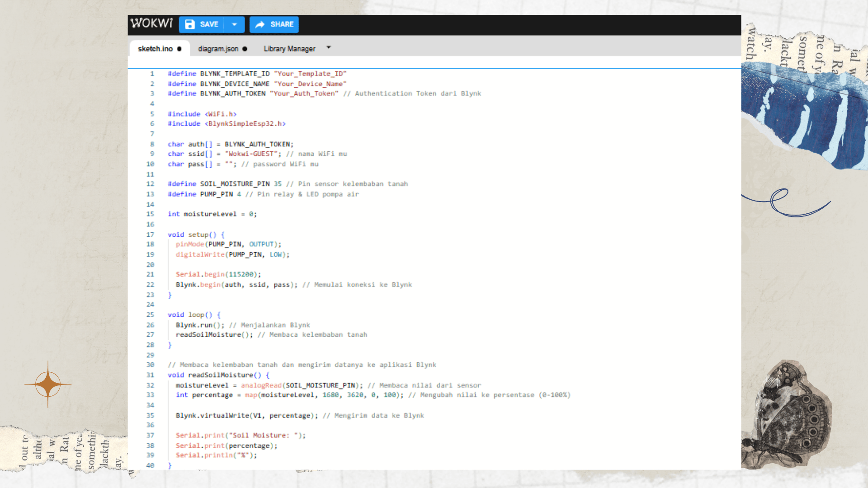Click char auth[] declaration on line 8
Viewport: 868px width, 488px height.
tap(231, 144)
